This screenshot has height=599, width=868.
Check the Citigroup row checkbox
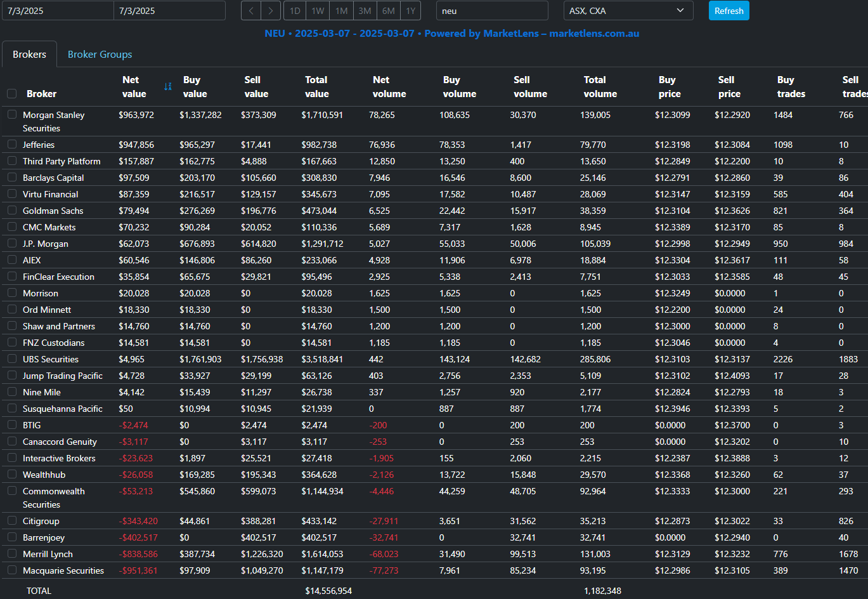coord(12,521)
